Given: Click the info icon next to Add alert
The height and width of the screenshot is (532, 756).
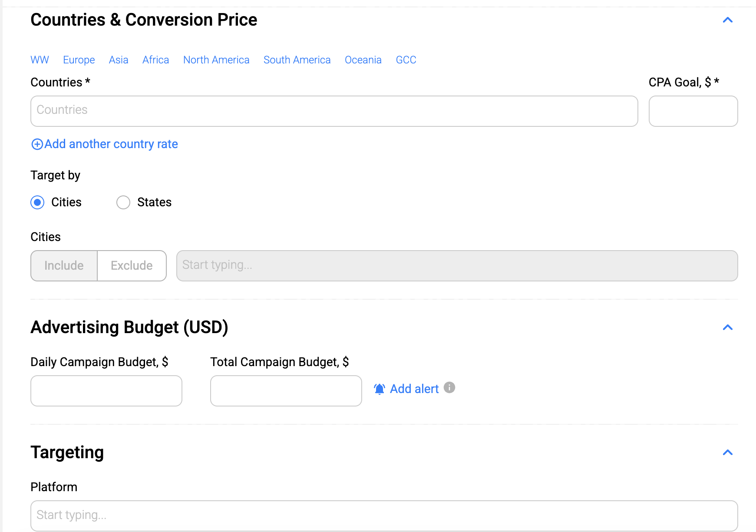Looking at the screenshot, I should point(449,387).
